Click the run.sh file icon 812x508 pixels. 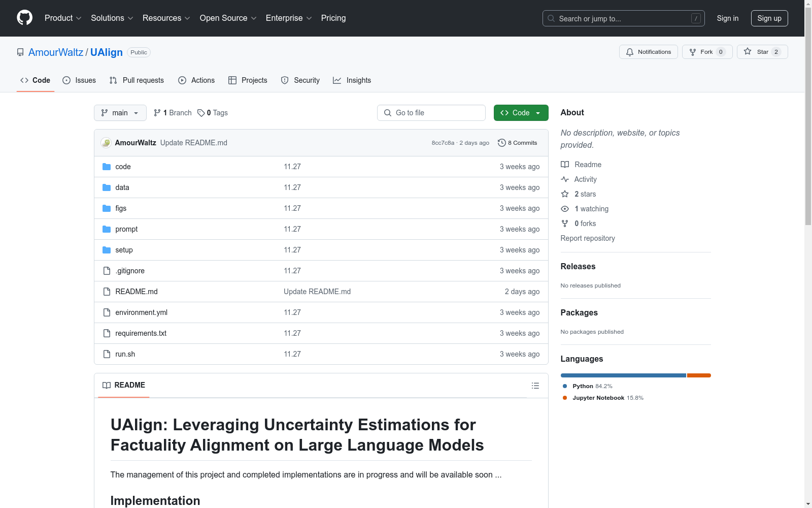[107, 354]
